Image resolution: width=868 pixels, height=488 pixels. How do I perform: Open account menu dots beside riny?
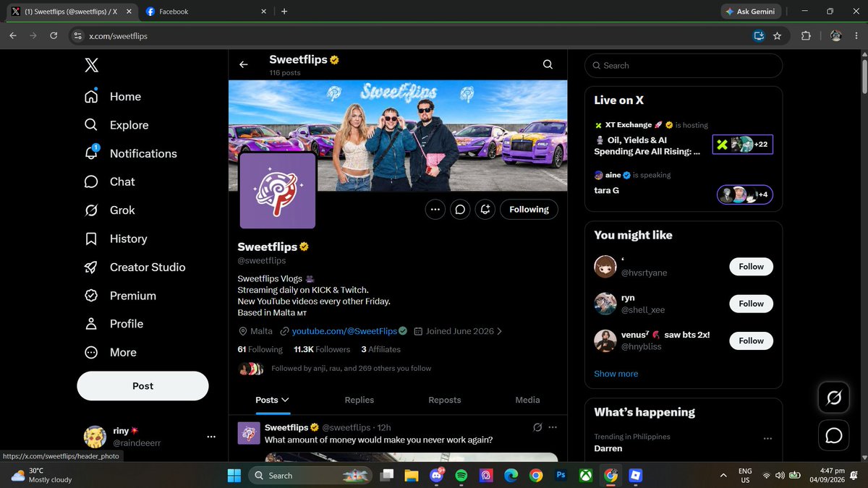[211, 437]
